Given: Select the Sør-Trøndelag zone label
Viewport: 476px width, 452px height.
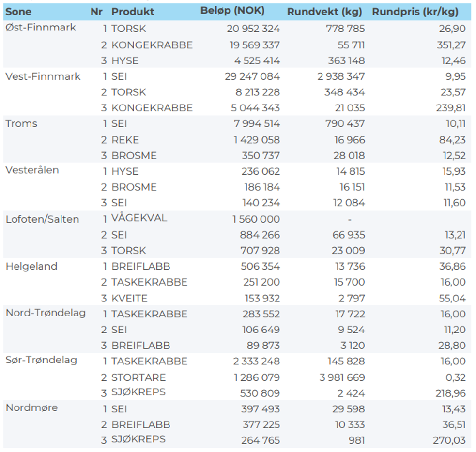Looking at the screenshot, I should point(41,361).
